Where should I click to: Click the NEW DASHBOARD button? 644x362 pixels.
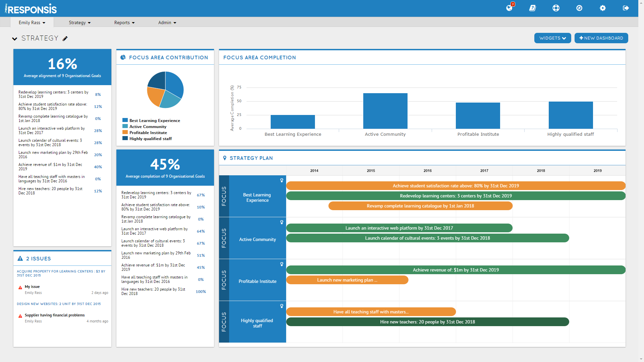click(x=601, y=38)
